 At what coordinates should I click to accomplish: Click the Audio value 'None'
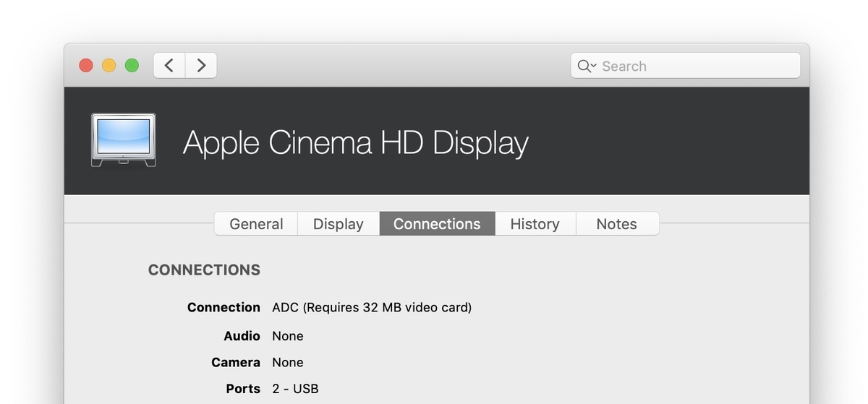coord(288,336)
